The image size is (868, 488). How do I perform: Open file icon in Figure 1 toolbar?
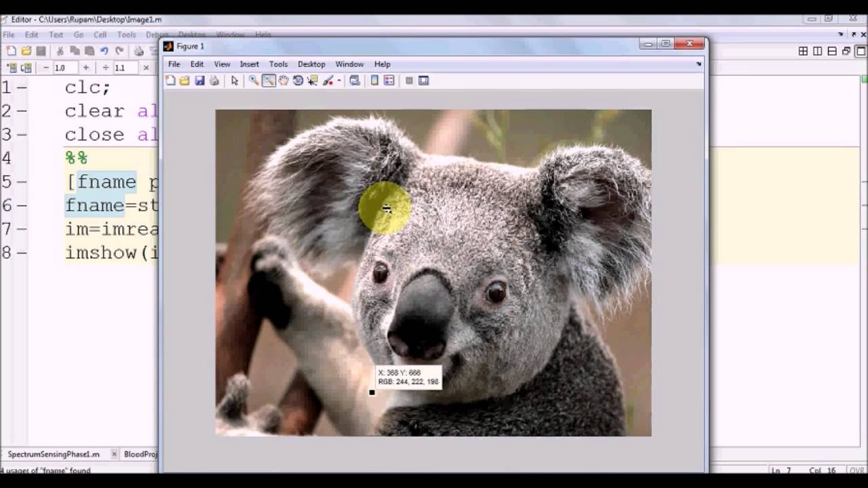pyautogui.click(x=184, y=81)
